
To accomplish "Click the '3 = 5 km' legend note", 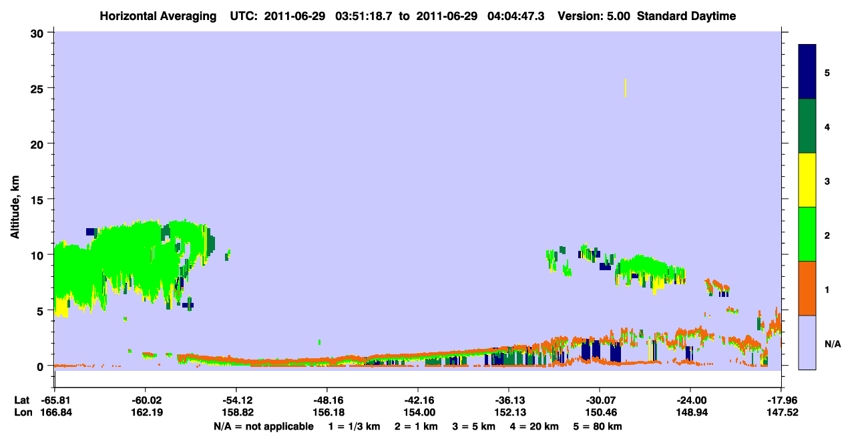I will (x=475, y=426).
